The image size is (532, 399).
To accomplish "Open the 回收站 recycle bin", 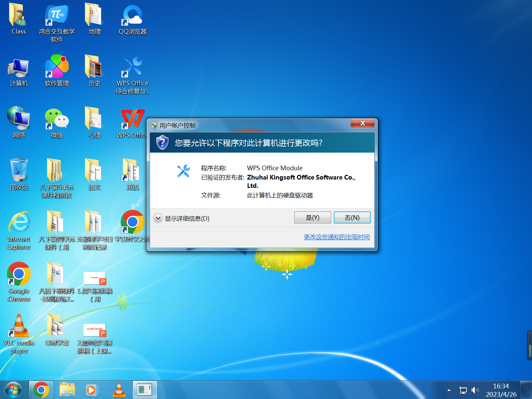I will (x=19, y=174).
